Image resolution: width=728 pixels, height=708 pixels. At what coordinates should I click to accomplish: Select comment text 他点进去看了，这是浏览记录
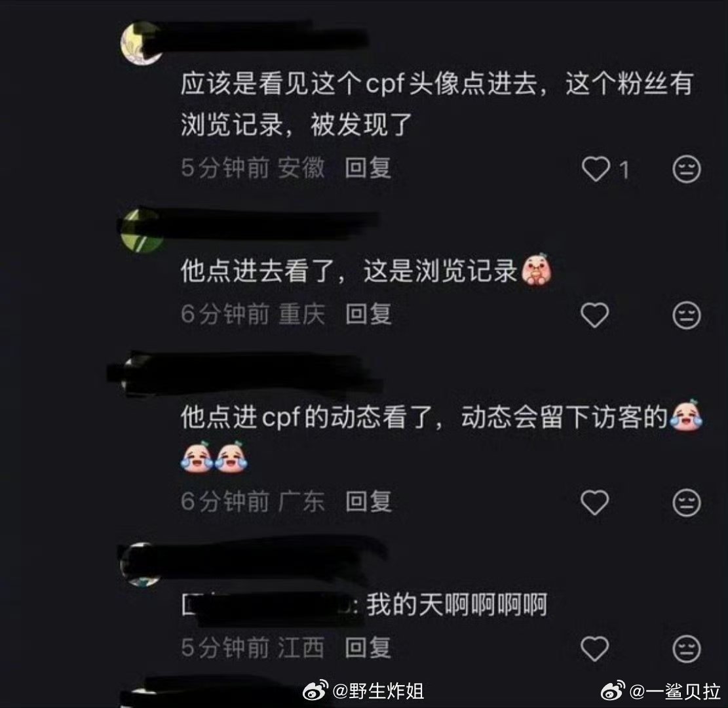pos(349,270)
